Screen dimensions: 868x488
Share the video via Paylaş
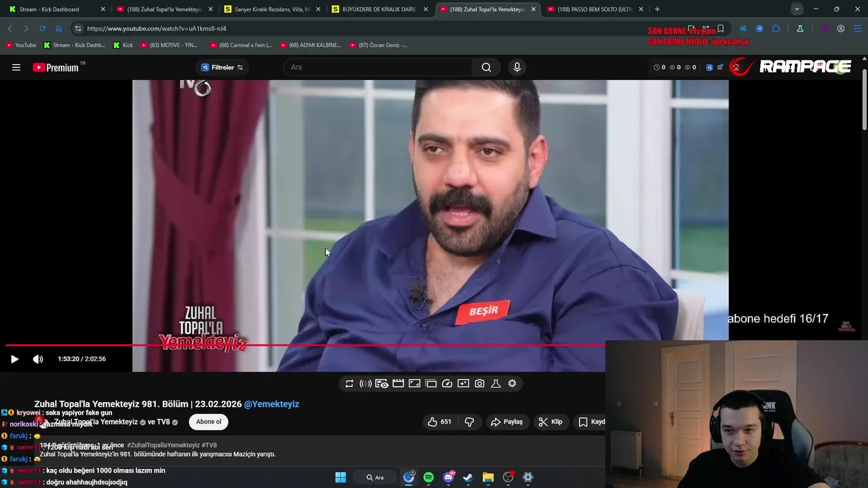507,422
